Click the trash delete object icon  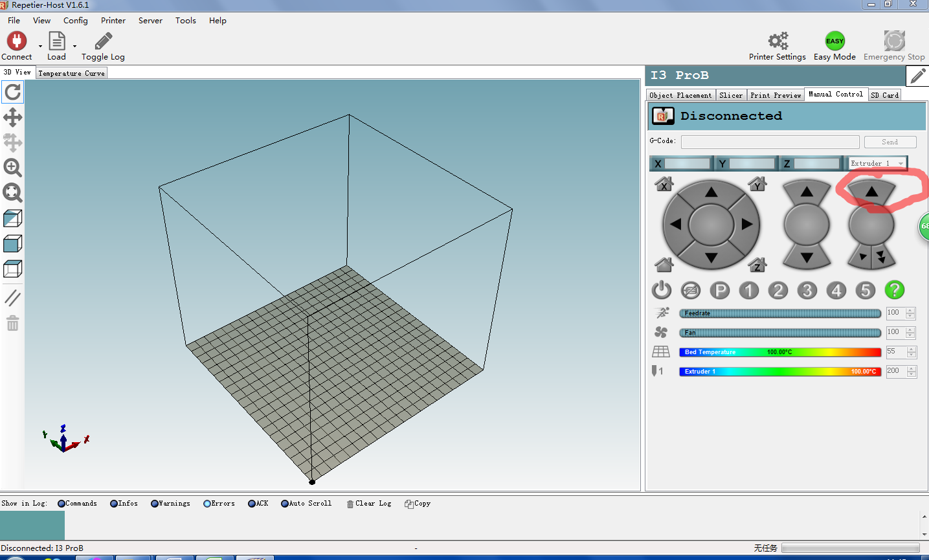pos(12,323)
